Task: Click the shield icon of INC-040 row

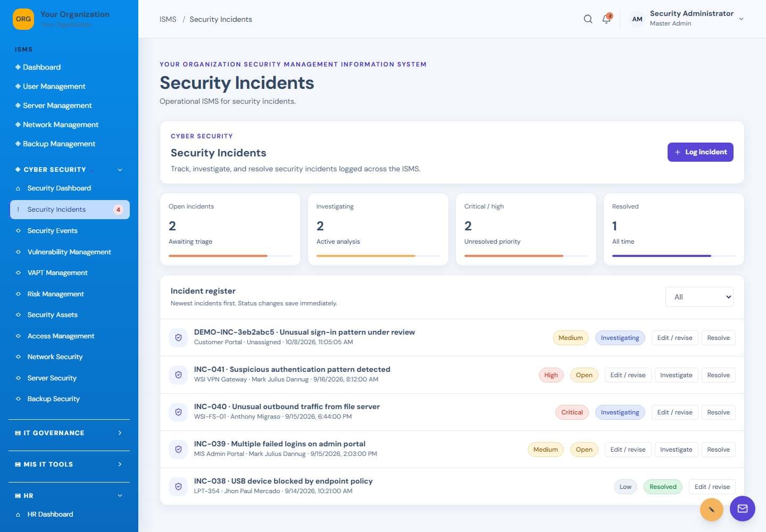Action: 178,412
